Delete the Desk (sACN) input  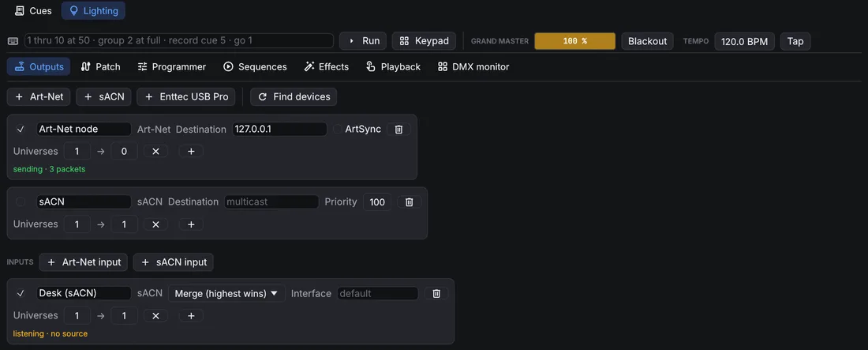pyautogui.click(x=436, y=293)
